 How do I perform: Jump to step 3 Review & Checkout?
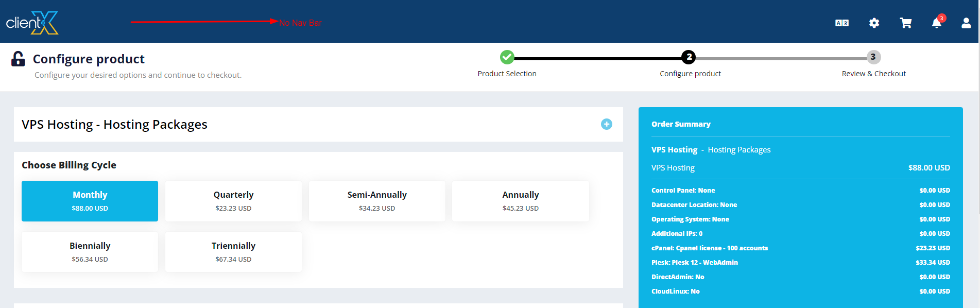pyautogui.click(x=873, y=57)
